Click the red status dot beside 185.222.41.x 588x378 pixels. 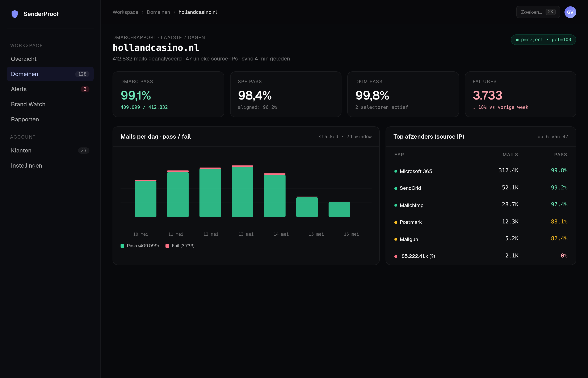tap(396, 256)
